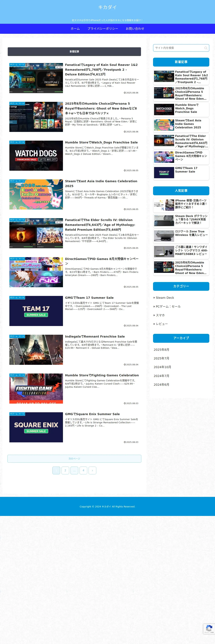Open the Humble Choice Persona 5 Royal article
The height and width of the screenshot is (644, 215).
pos(101,108)
